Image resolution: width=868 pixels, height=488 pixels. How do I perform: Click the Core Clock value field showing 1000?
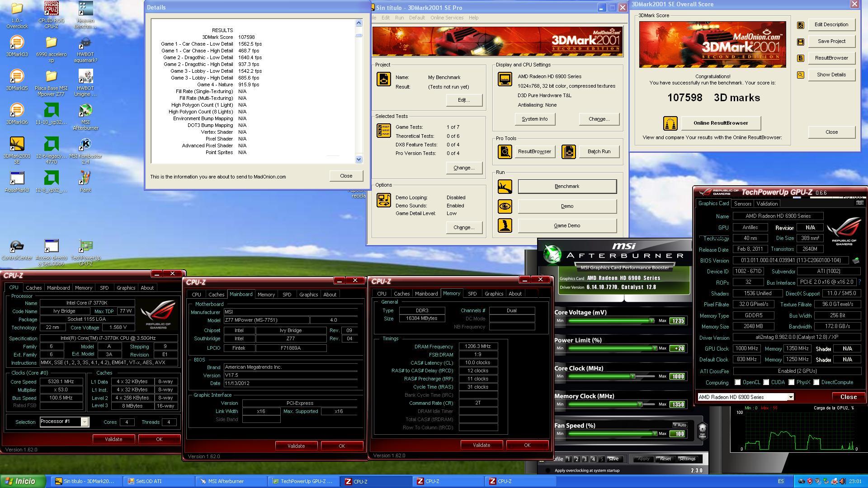point(677,376)
